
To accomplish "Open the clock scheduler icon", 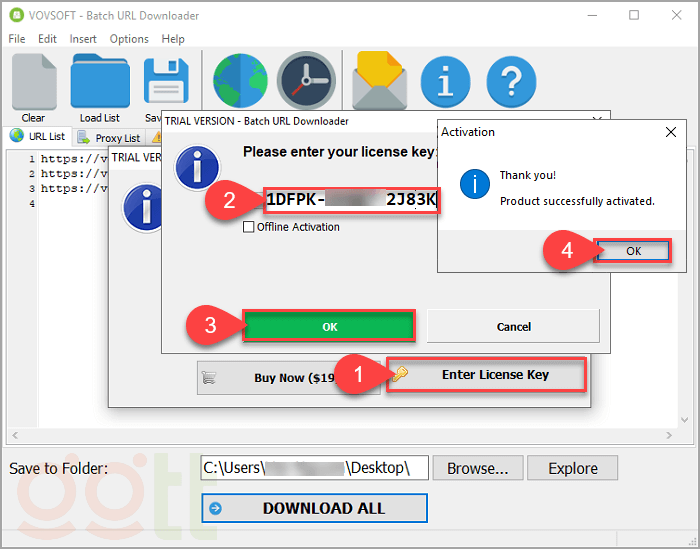I will coord(306,82).
